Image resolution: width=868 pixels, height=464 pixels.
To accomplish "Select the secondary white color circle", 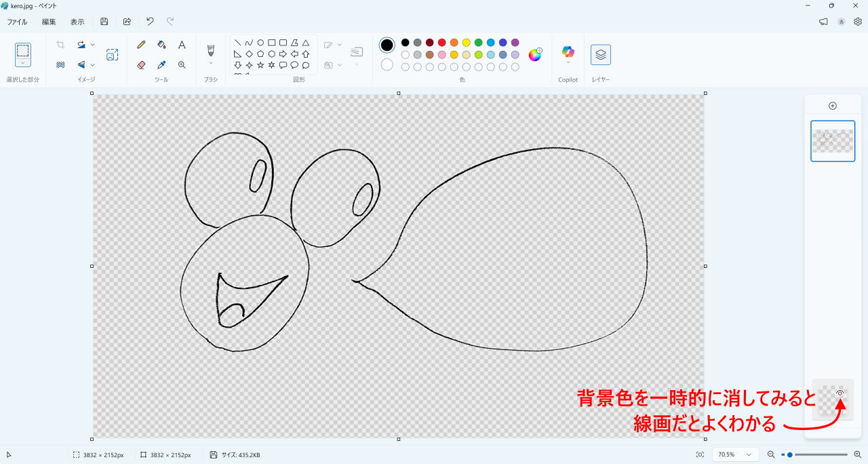I will pos(387,65).
